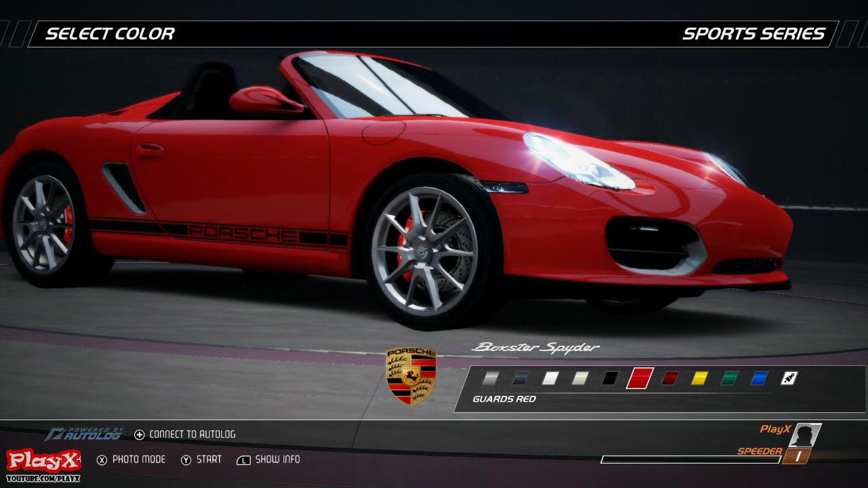Screen dimensions: 868x488
Task: Click Connect to Autolog
Action: coord(193,434)
